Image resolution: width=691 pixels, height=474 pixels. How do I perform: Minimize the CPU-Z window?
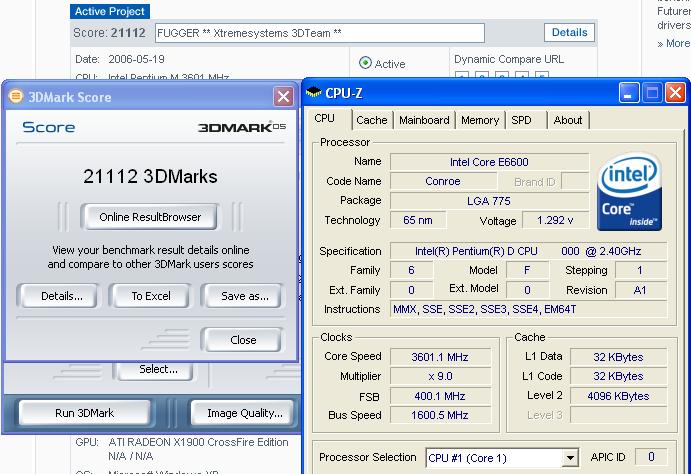(629, 94)
